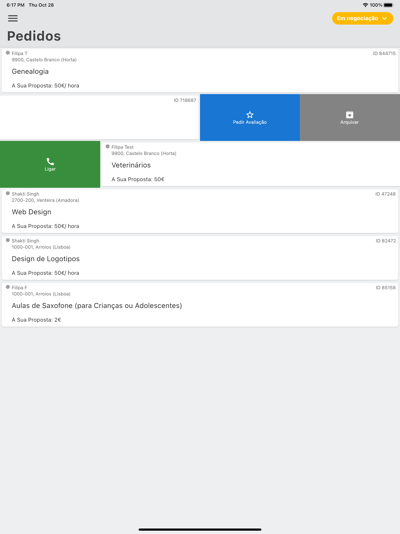
Task: Tap status dot next to Filipa T
Action: tap(8, 53)
